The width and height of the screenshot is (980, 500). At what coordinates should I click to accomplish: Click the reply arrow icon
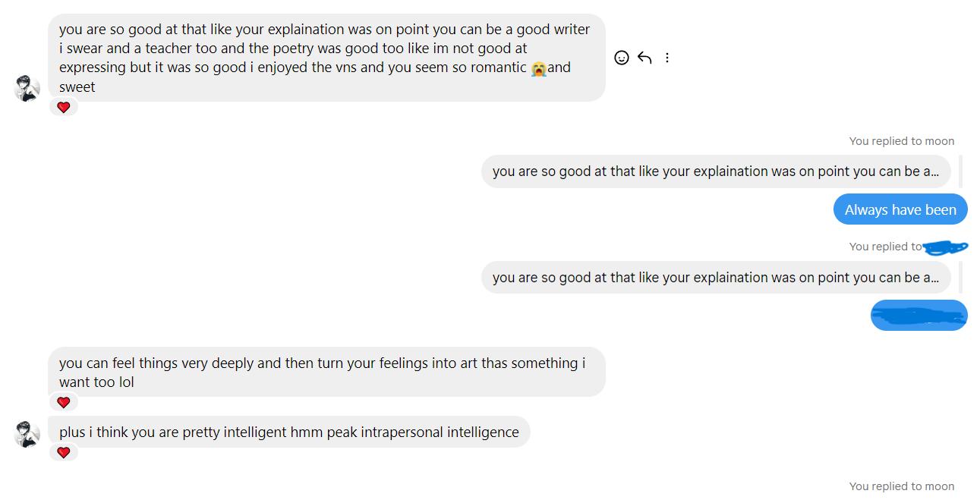pos(644,58)
